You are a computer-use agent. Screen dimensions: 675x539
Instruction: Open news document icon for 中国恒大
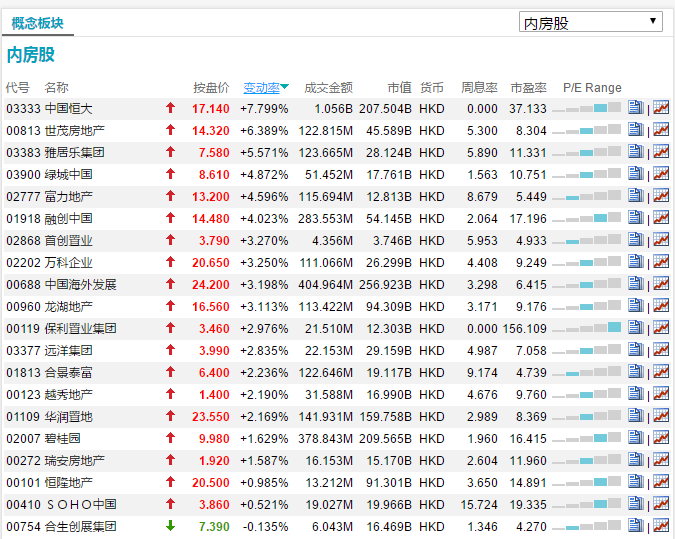click(636, 108)
